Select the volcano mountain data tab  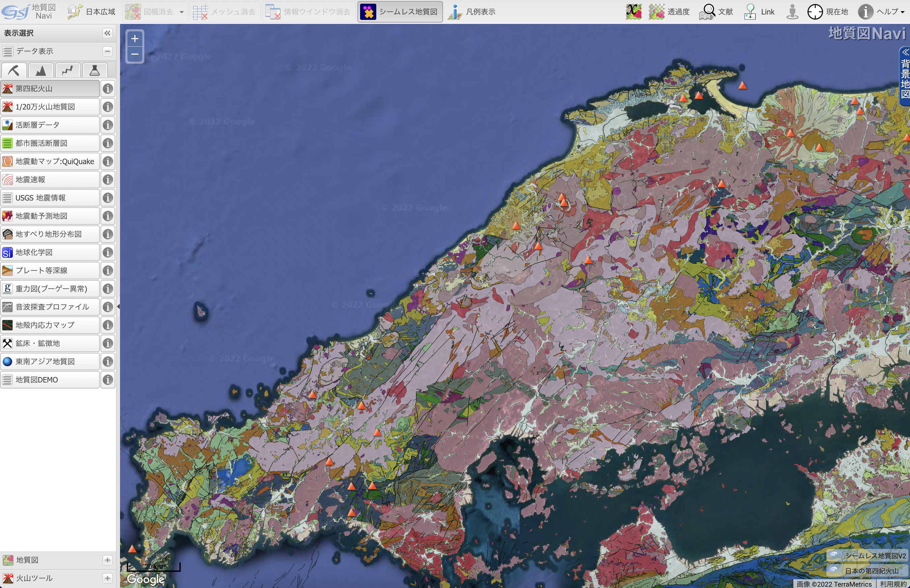click(40, 71)
